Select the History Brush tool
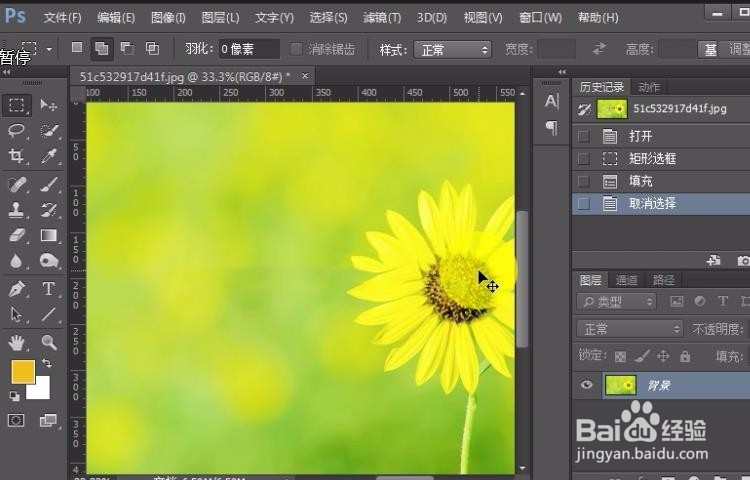The image size is (750, 480). tap(49, 209)
